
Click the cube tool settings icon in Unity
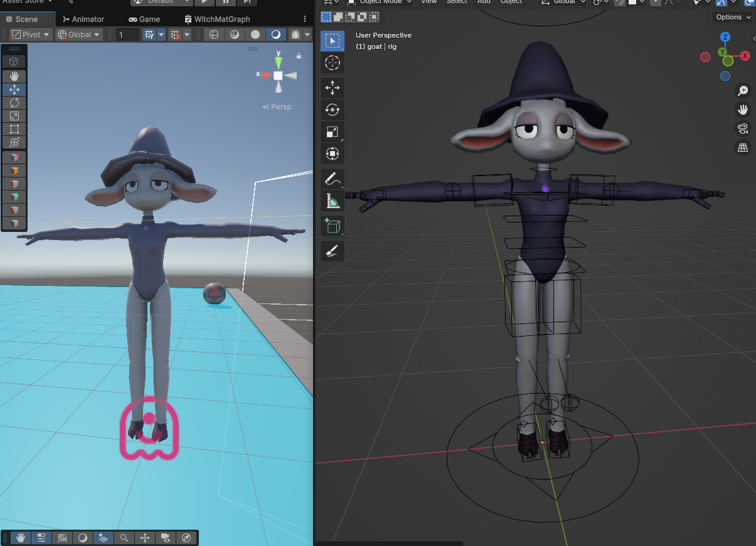(14, 61)
